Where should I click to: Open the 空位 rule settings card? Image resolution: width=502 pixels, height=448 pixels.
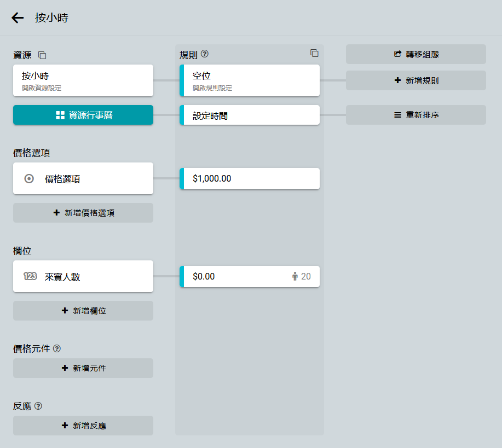(250, 80)
